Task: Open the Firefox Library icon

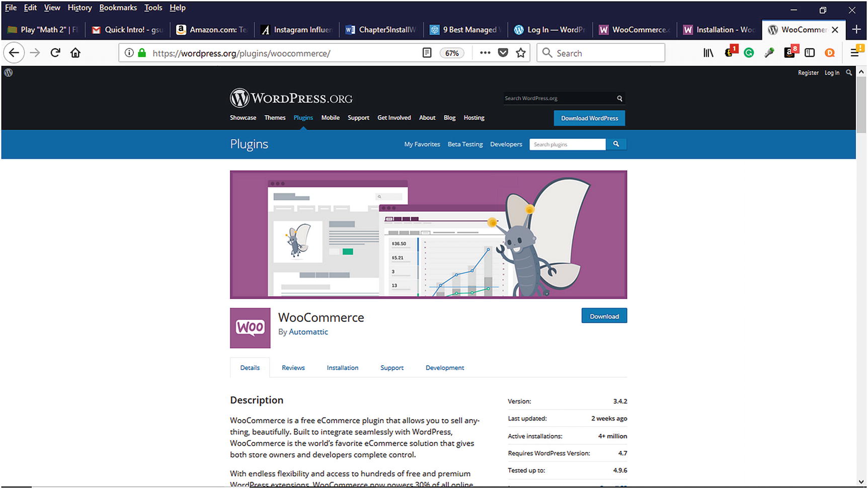Action: 708,53
